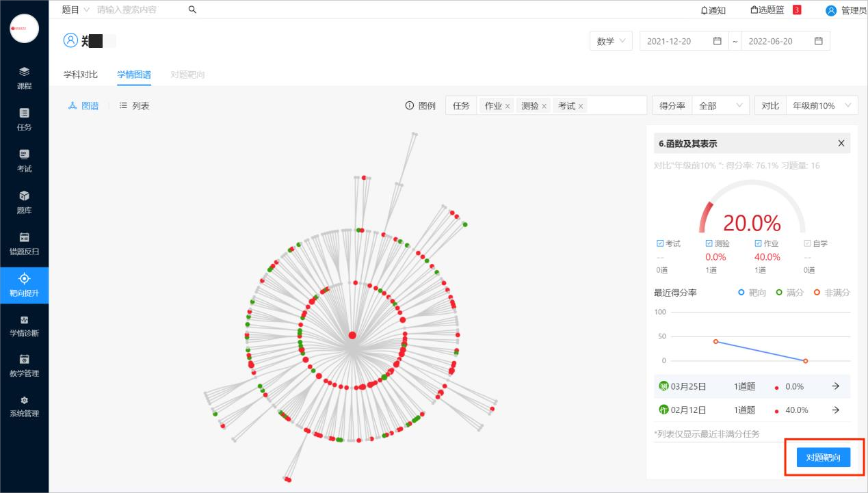This screenshot has height=493, width=868.
Task: Open 教学管理 in the sidebar
Action: point(24,366)
